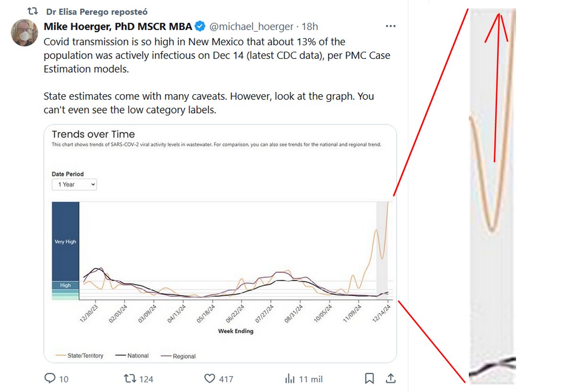Open the three-dot more options menu
The height and width of the screenshot is (392, 566).
click(391, 26)
